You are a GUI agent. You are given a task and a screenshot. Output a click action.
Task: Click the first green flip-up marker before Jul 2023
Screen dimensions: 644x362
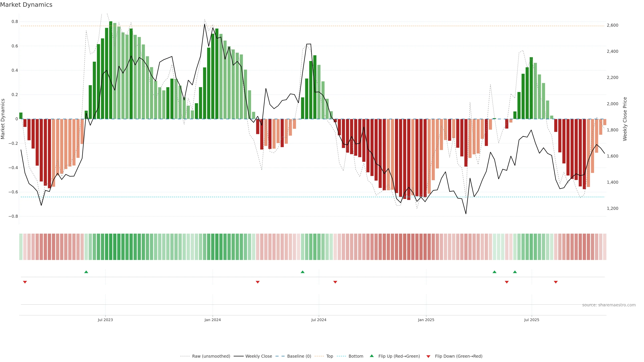pos(86,272)
